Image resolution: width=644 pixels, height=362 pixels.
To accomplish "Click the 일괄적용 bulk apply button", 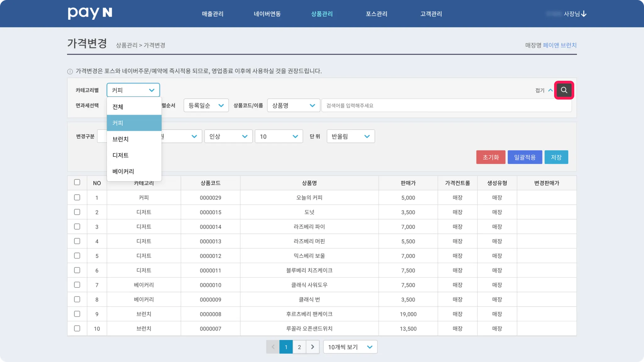I will (525, 157).
